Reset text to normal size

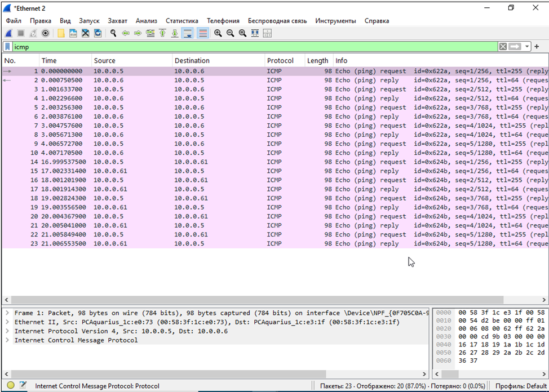242,33
